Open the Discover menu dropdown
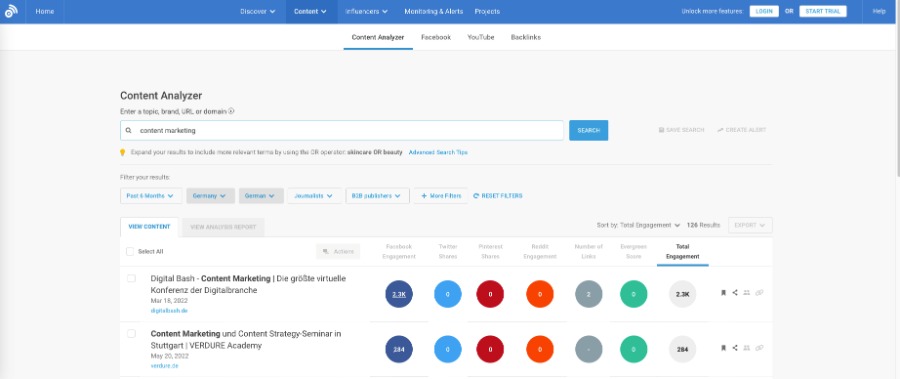 257,11
